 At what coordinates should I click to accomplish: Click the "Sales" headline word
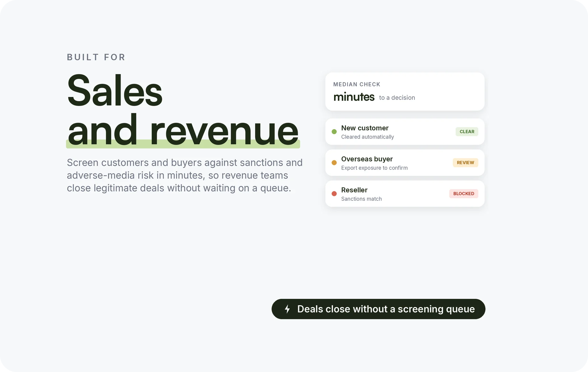click(x=115, y=91)
